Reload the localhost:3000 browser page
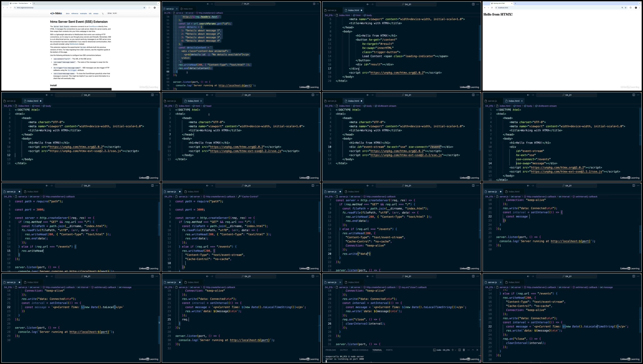Screen dimensions: 643x364 [x=492, y=8]
